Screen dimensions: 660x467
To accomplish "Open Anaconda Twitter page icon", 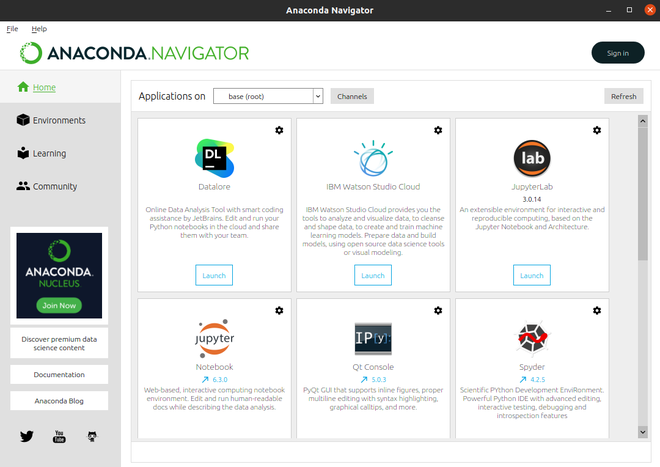I will point(27,436).
